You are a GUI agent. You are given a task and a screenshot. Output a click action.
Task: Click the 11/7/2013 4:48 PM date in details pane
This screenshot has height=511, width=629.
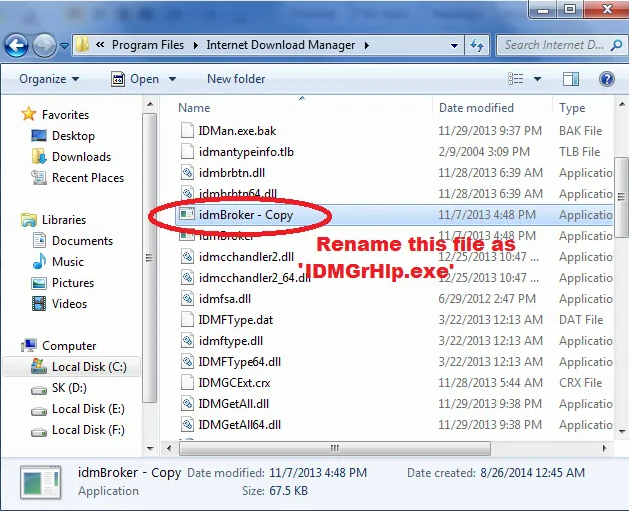tap(318, 473)
